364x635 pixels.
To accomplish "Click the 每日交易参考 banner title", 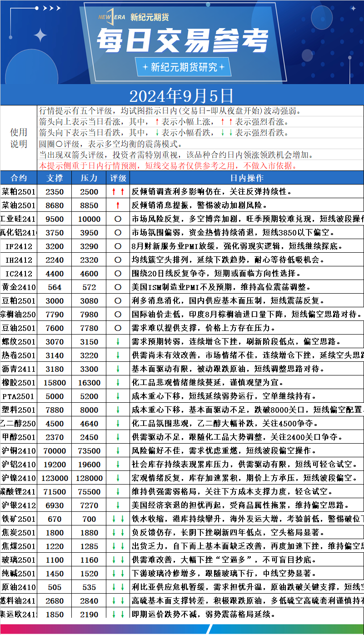I will 182,41.
